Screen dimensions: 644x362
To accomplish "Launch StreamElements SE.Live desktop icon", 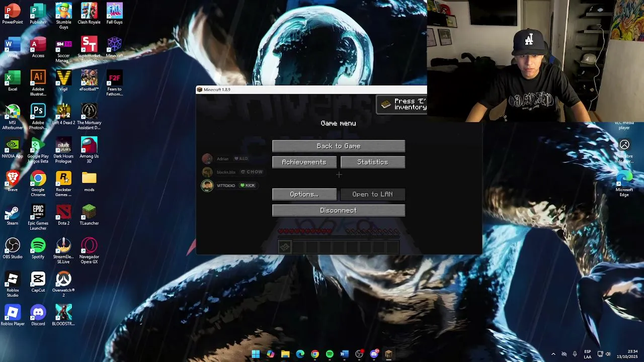I will pos(63,251).
